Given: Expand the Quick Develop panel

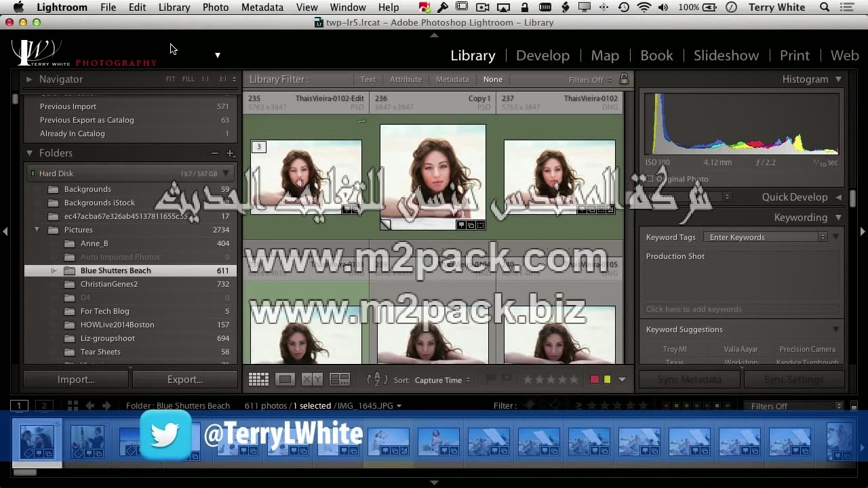Looking at the screenshot, I should 838,197.
